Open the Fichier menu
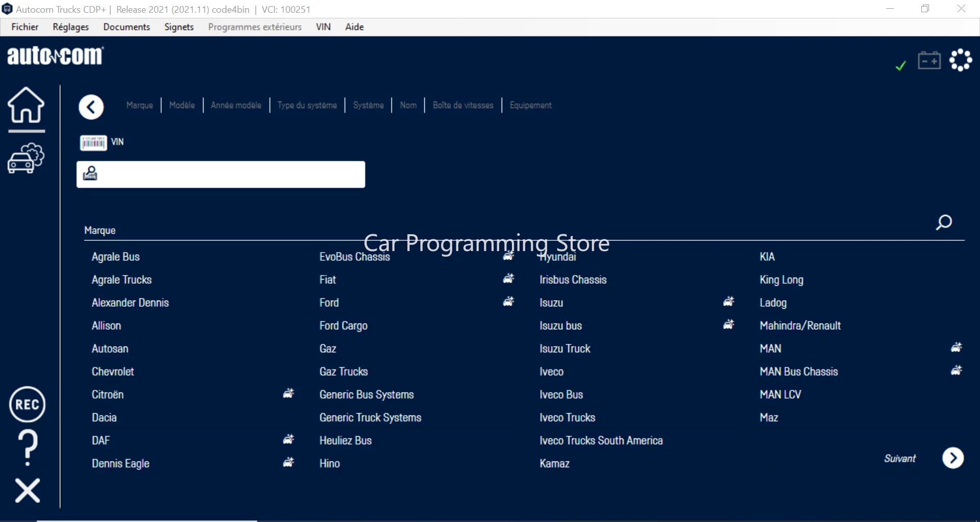The width and height of the screenshot is (980, 522). 25,27
